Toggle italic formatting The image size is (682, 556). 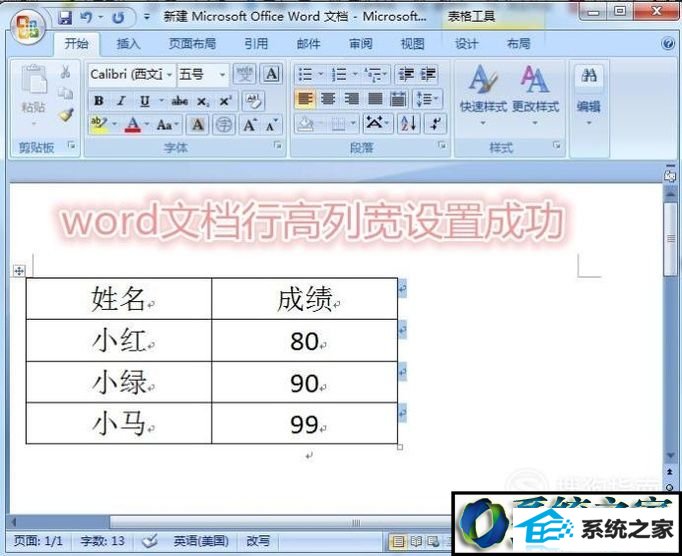pos(121,100)
